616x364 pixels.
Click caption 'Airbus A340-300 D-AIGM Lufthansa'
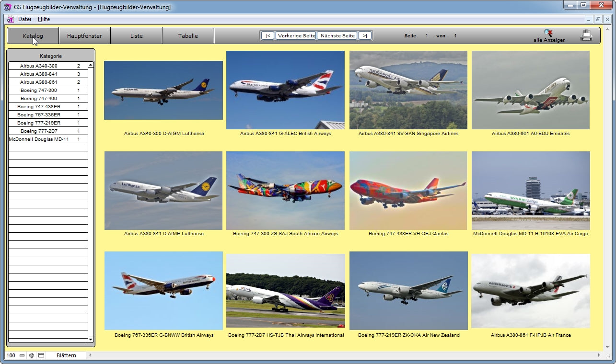pos(164,134)
